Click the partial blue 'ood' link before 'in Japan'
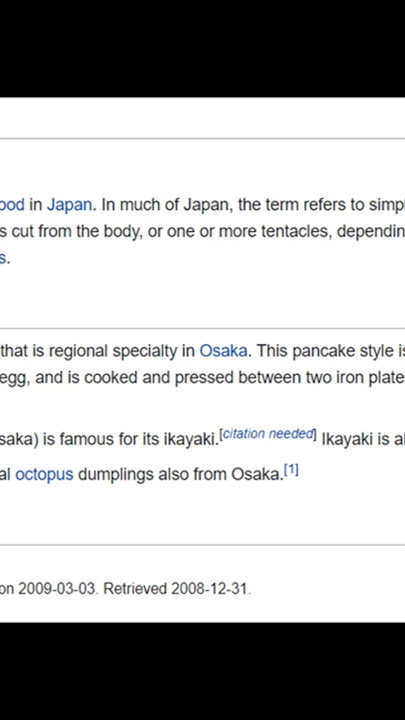This screenshot has width=405, height=720. pos(12,204)
